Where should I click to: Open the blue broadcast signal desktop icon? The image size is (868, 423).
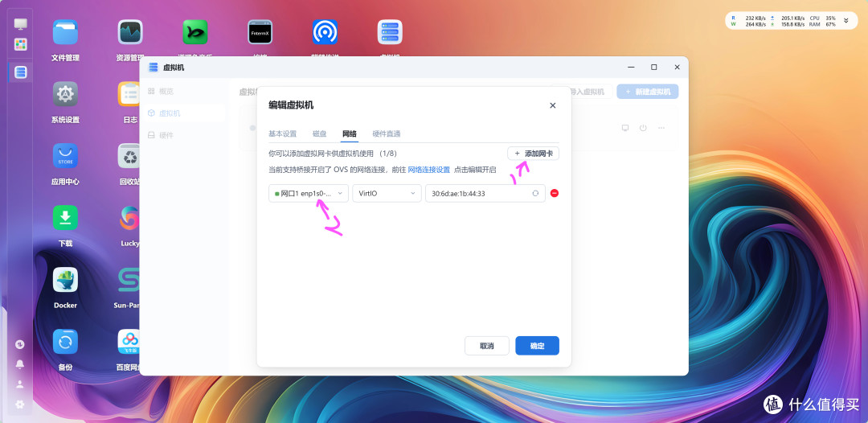pos(325,32)
